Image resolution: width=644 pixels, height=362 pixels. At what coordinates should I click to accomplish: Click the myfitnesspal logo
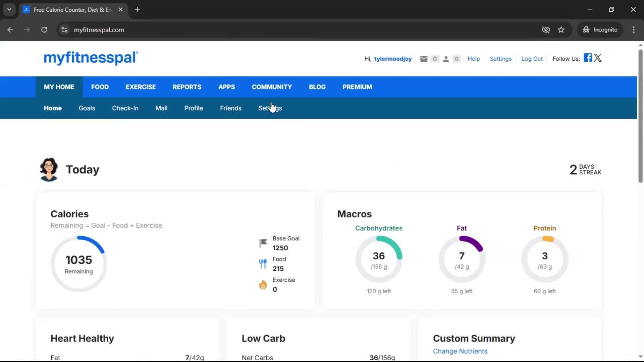click(91, 58)
